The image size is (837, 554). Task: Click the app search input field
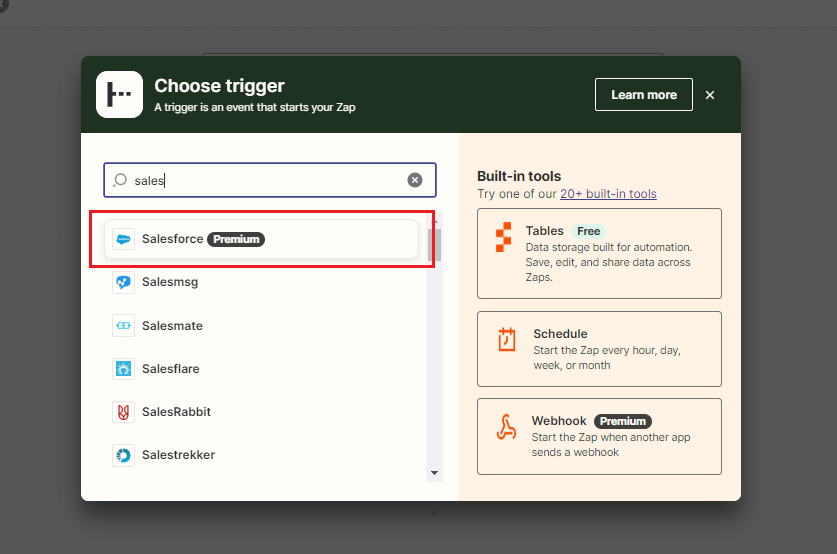(270, 180)
